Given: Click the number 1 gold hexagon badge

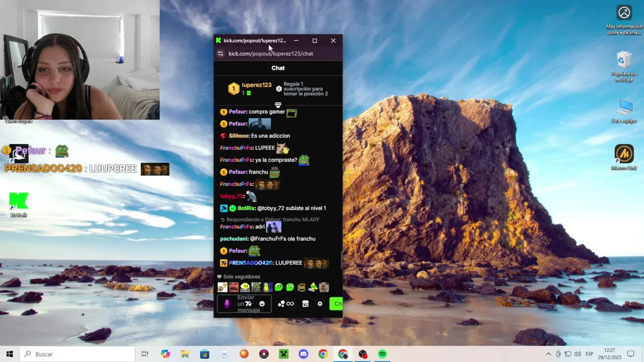Looking at the screenshot, I should tap(233, 89).
